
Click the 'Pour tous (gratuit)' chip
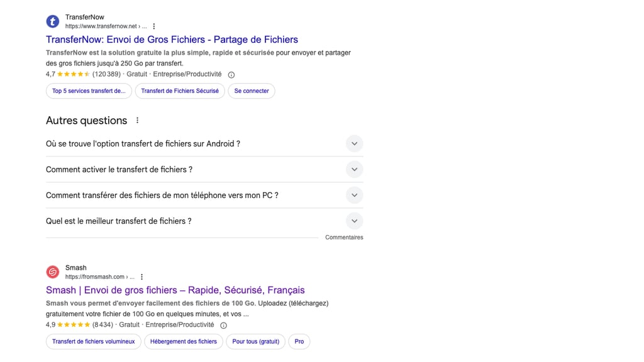[255, 341]
